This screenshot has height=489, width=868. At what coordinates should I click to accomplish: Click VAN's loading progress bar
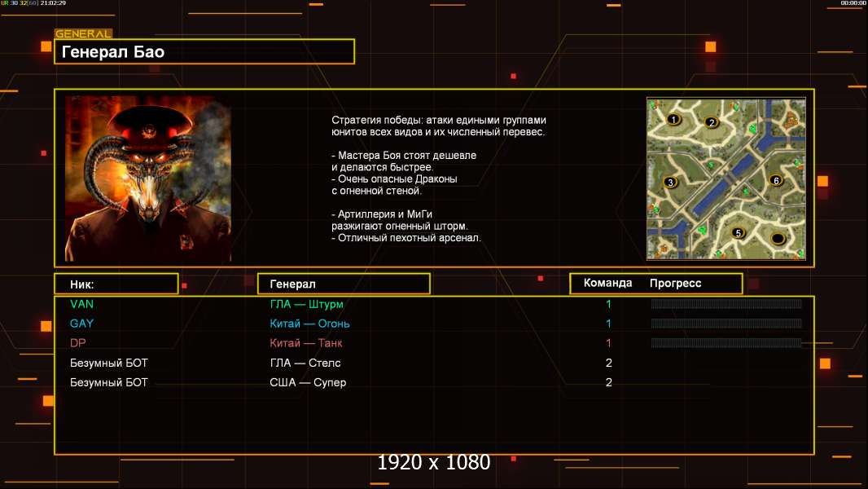tap(726, 303)
